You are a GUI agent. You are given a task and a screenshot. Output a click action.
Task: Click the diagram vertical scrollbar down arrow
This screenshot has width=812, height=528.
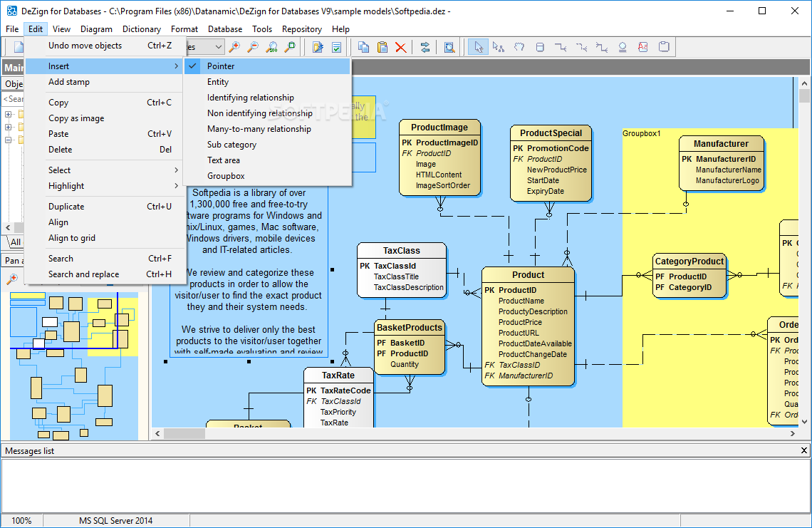(x=804, y=423)
